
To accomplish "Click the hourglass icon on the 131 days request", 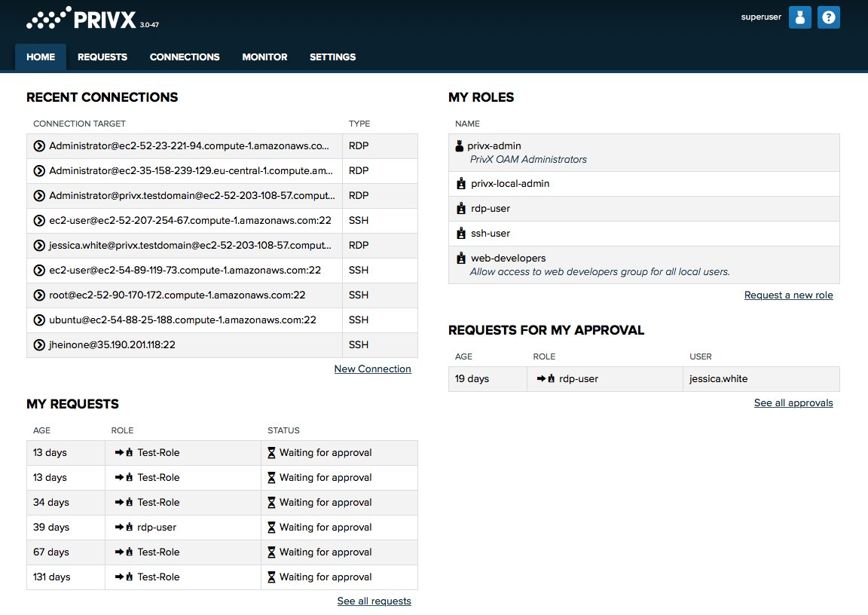I will pos(272,577).
